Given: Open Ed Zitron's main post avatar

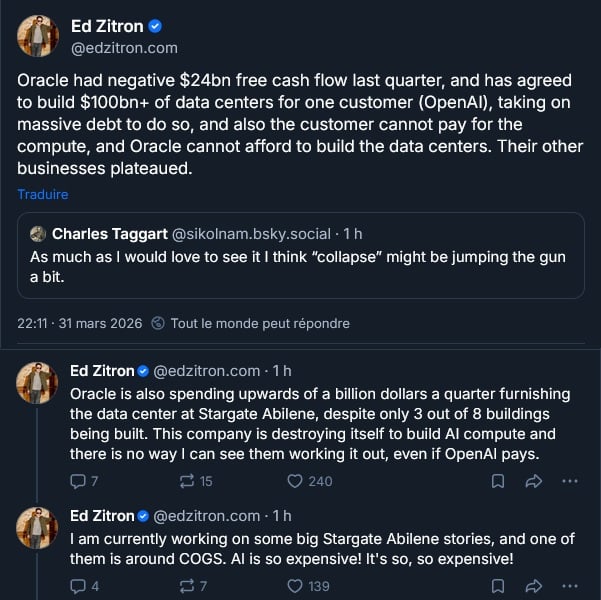Looking at the screenshot, I should pos(37,36).
